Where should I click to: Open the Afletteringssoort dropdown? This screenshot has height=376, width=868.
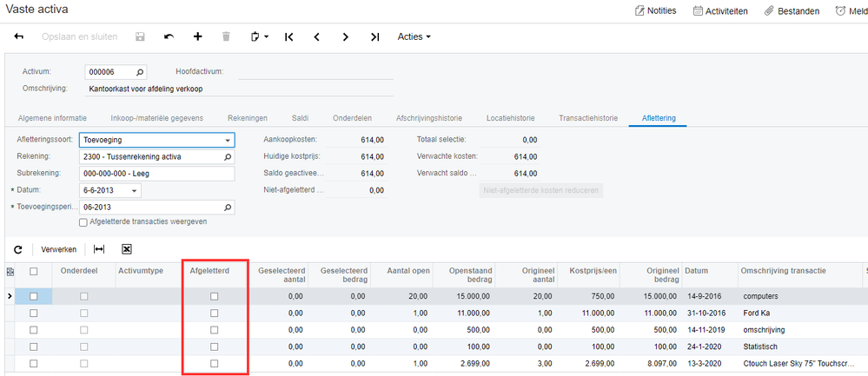[x=228, y=140]
